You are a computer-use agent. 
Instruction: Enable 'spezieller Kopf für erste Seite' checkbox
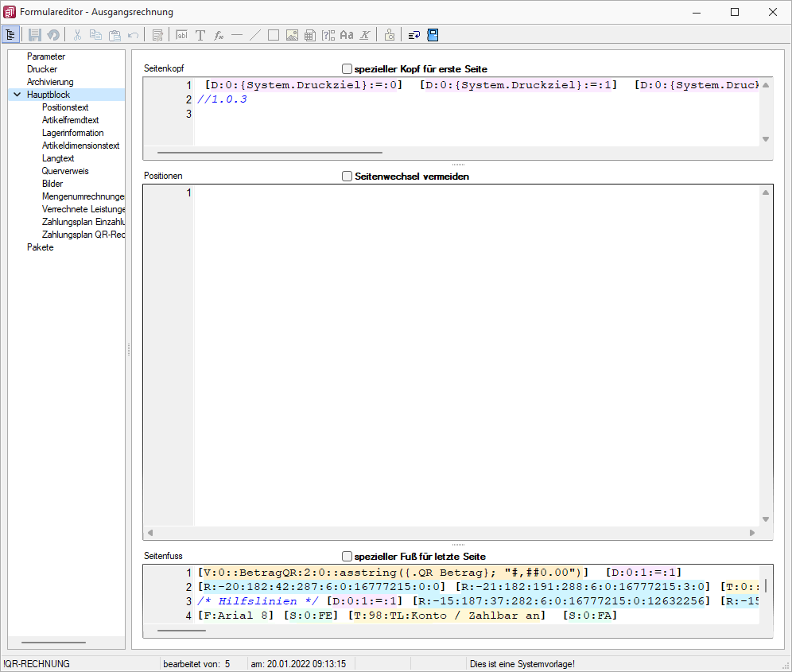point(347,69)
